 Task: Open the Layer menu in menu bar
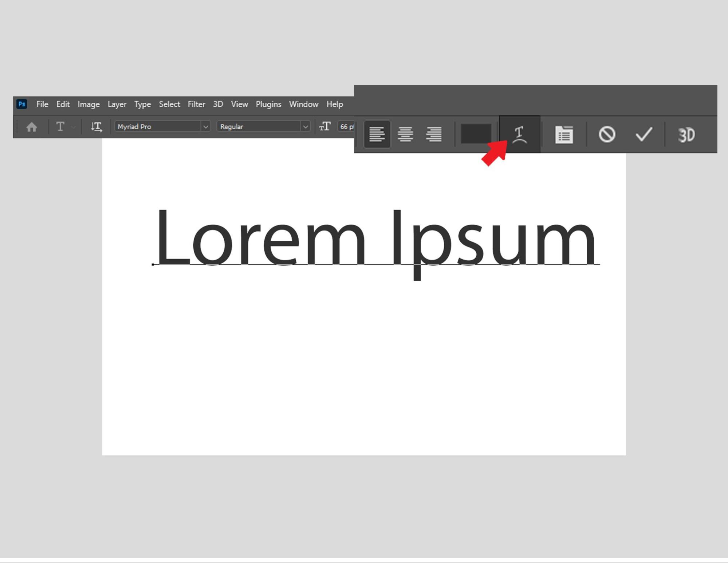tap(116, 104)
